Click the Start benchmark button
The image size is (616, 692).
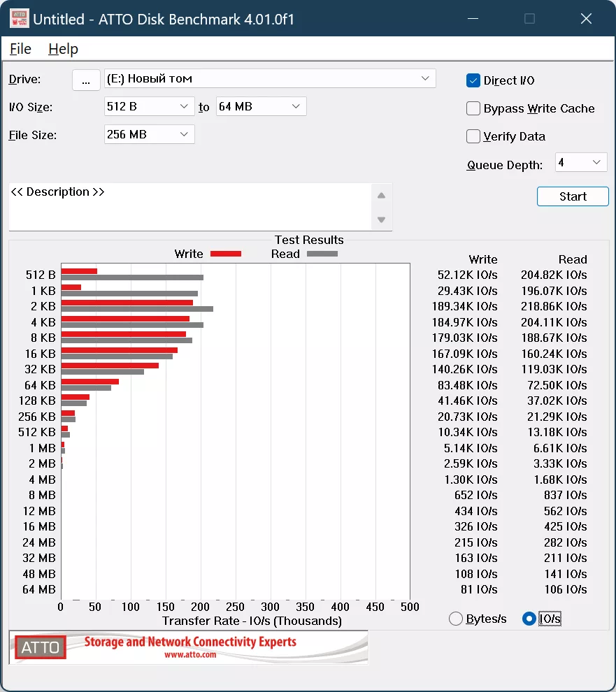point(573,196)
